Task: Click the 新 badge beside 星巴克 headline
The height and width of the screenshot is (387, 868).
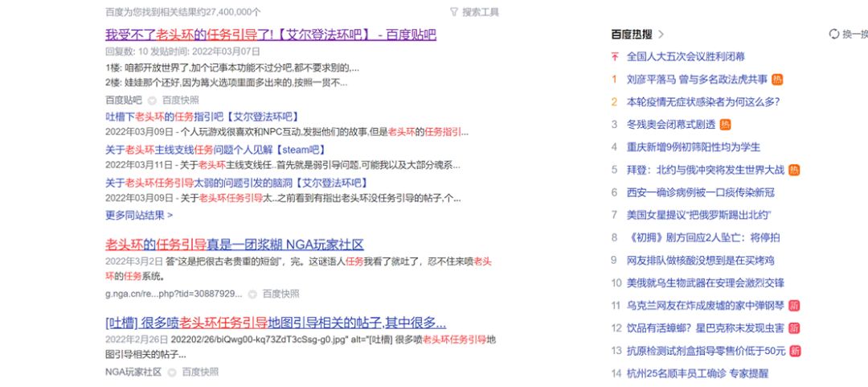Action: click(x=794, y=328)
